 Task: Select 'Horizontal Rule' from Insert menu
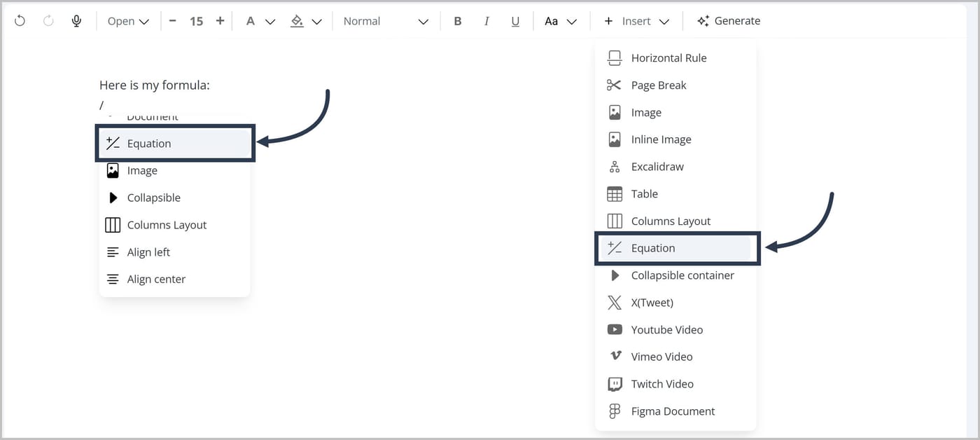pos(668,58)
